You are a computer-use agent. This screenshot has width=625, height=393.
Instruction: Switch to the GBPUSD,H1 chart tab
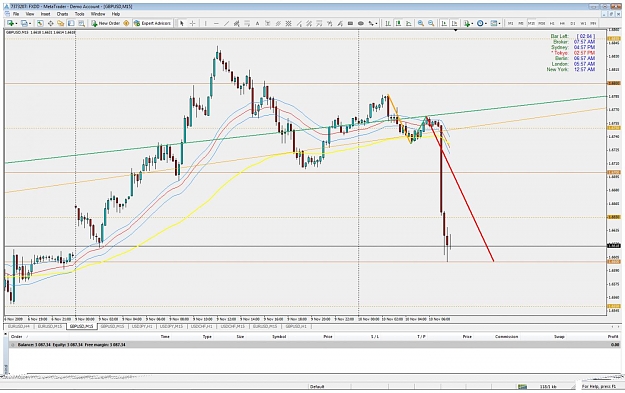pyautogui.click(x=296, y=326)
